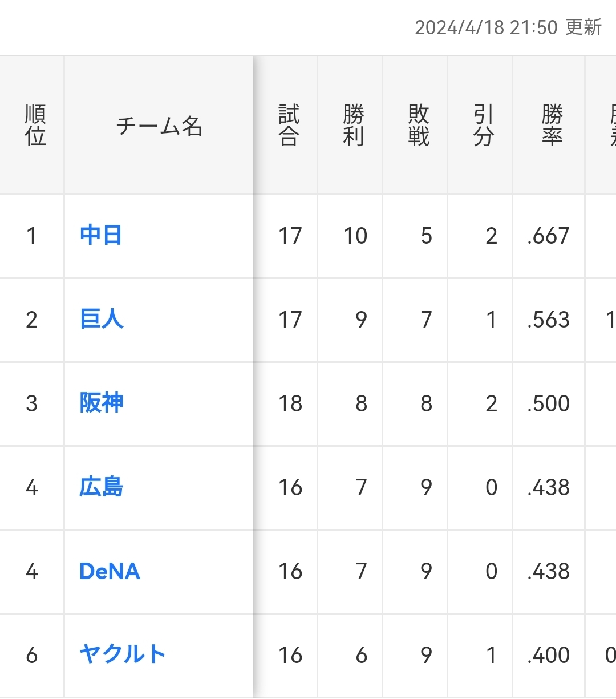Click the 敗戦 column header
The image size is (616, 699).
click(419, 126)
